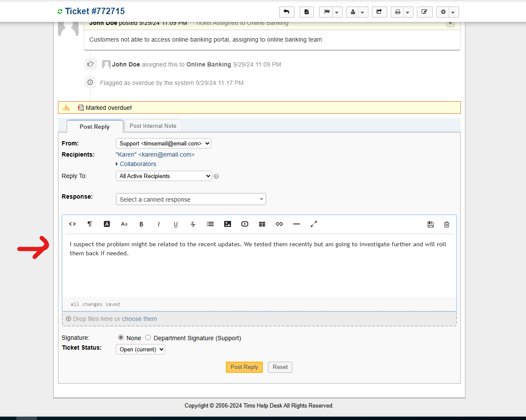
Task: Flag the ticket using the flag icon
Action: (327, 12)
